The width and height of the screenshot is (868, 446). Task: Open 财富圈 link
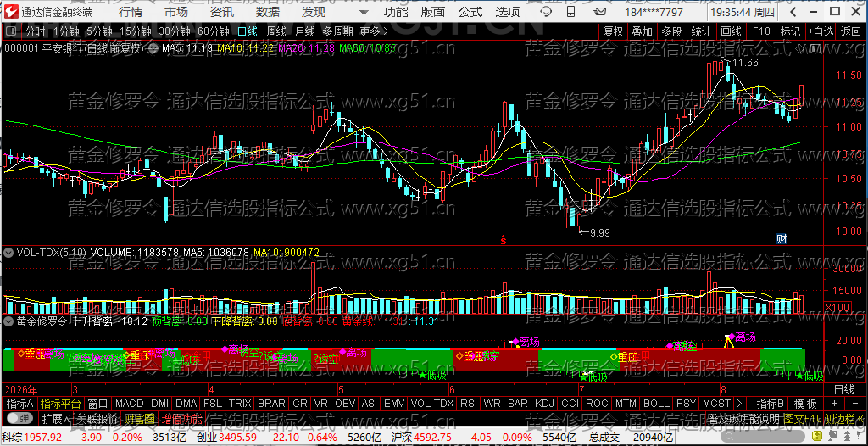coord(139,418)
